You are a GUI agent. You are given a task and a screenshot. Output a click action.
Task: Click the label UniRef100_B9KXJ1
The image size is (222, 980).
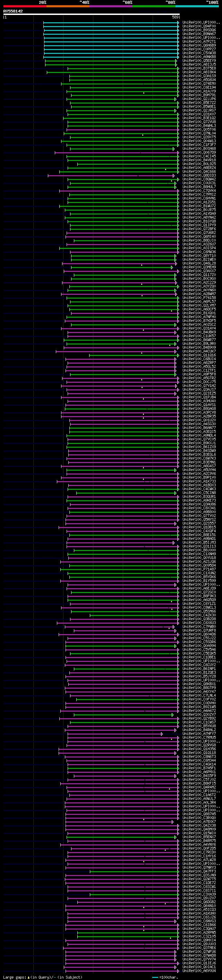coord(199,443)
